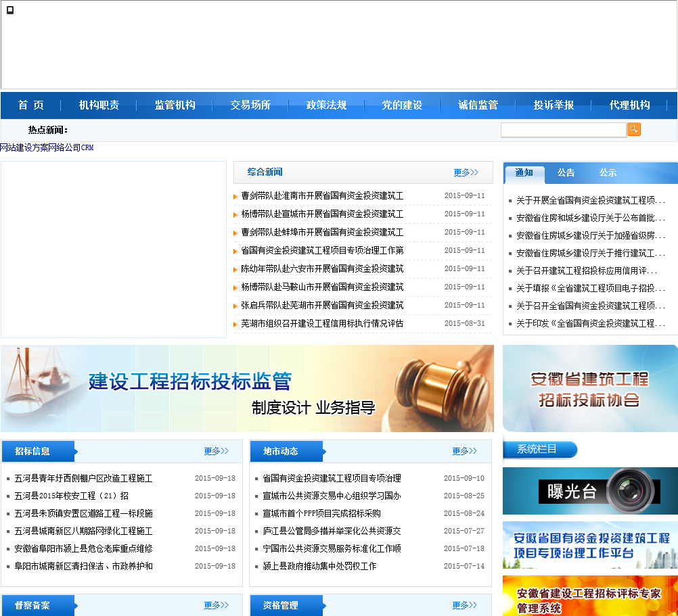
Task: Click inside the search text field
Action: [x=564, y=130]
